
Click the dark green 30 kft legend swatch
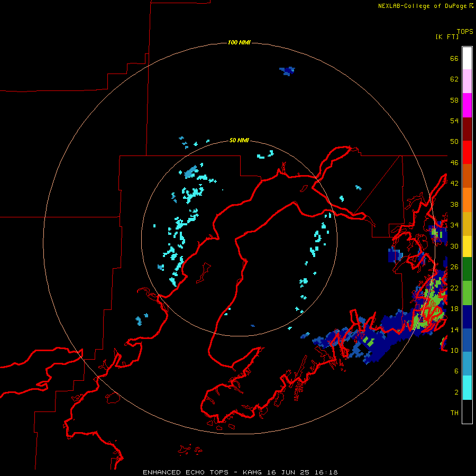coord(467,269)
